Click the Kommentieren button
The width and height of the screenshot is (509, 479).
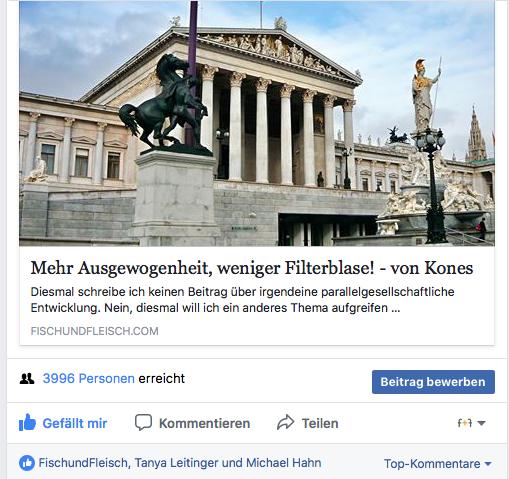tap(192, 423)
